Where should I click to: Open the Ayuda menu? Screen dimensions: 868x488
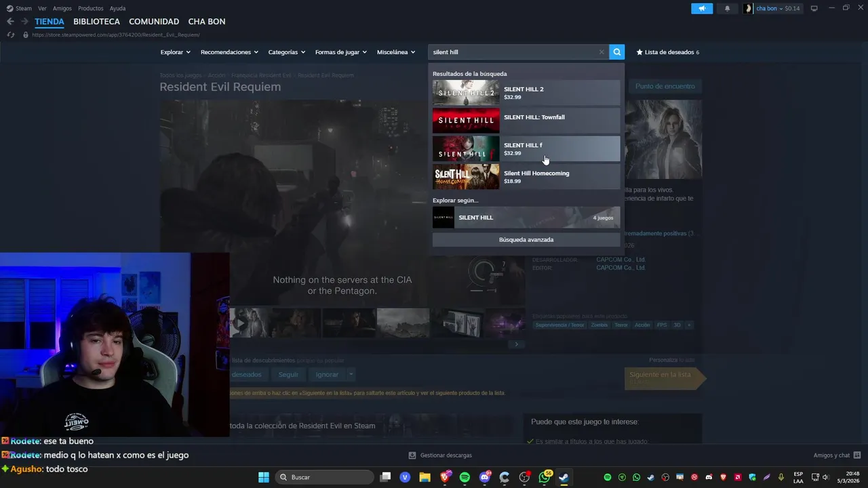pyautogui.click(x=117, y=8)
